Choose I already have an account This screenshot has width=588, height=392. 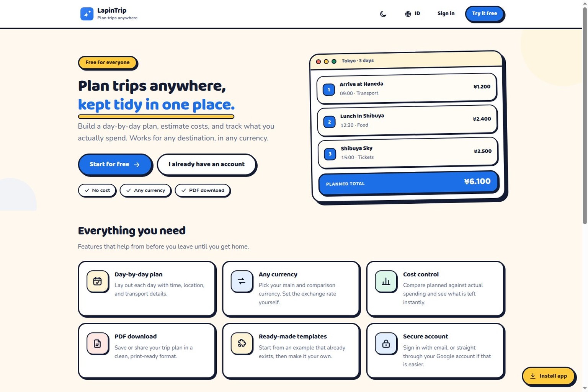(x=206, y=164)
